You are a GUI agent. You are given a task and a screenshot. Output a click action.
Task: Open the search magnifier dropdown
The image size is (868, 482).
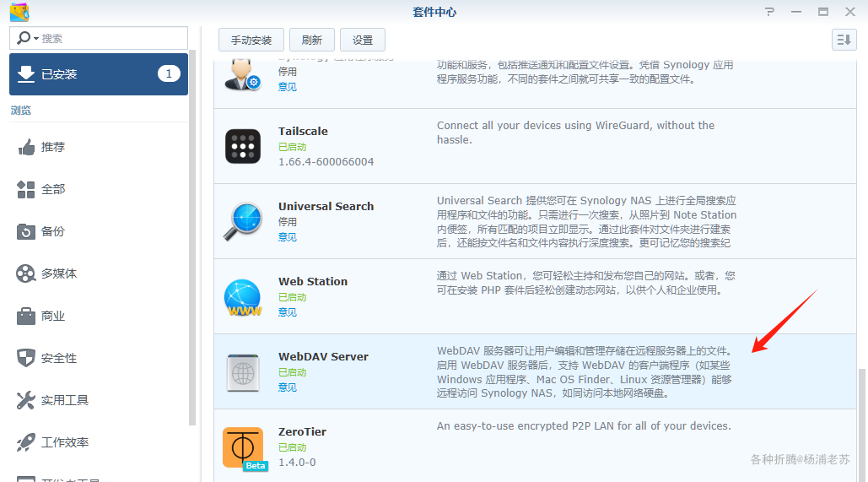pos(27,38)
